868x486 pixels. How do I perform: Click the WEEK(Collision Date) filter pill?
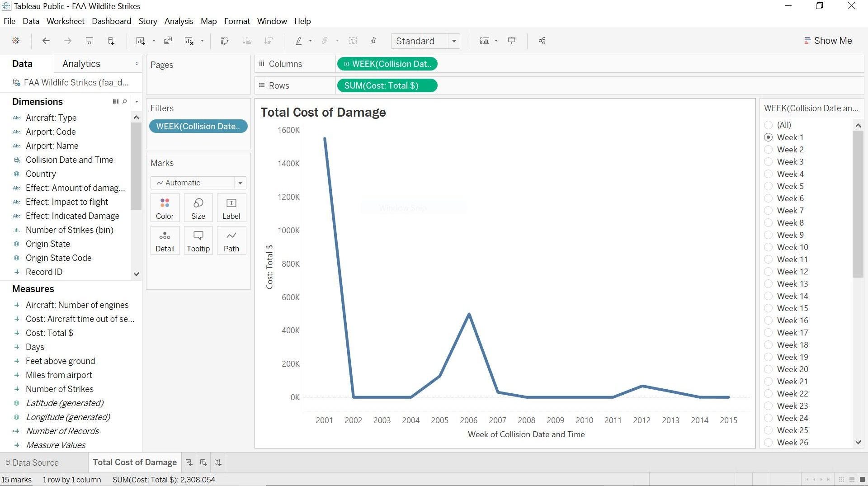click(198, 126)
